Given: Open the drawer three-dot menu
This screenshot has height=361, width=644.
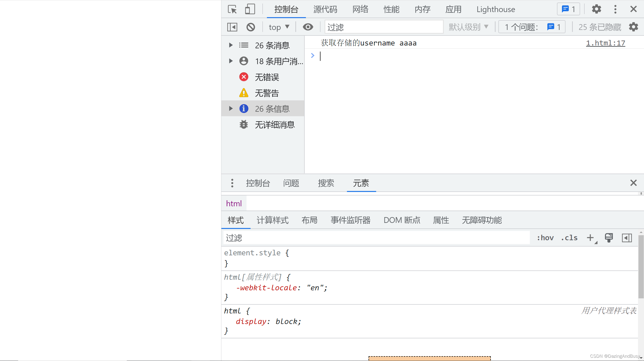Looking at the screenshot, I should tap(232, 183).
